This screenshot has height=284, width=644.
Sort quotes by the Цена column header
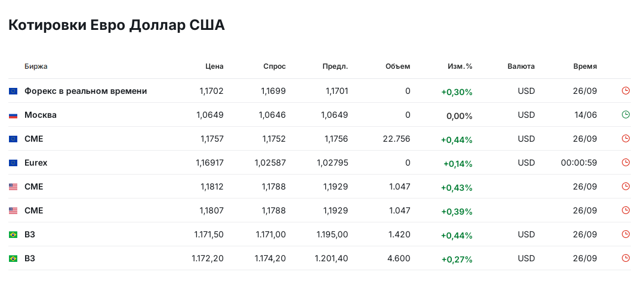click(x=214, y=66)
